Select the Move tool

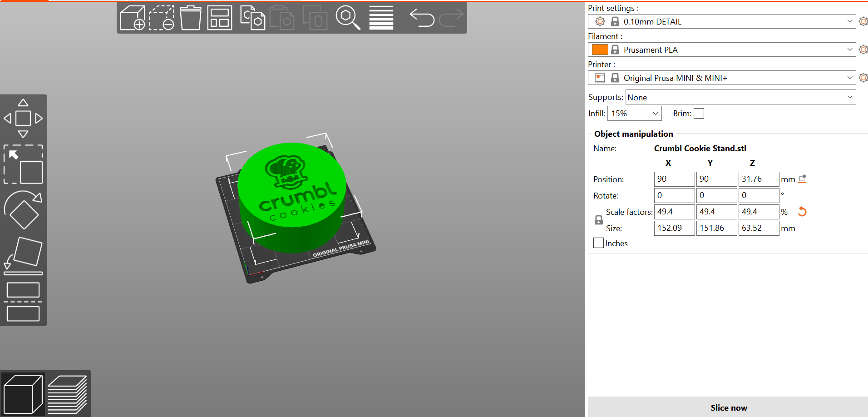pos(23,118)
